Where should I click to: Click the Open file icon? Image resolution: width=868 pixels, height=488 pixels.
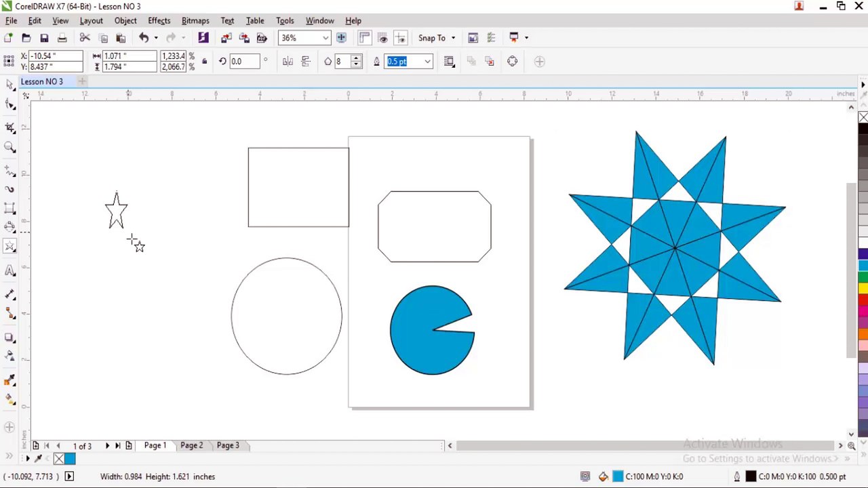click(x=26, y=38)
